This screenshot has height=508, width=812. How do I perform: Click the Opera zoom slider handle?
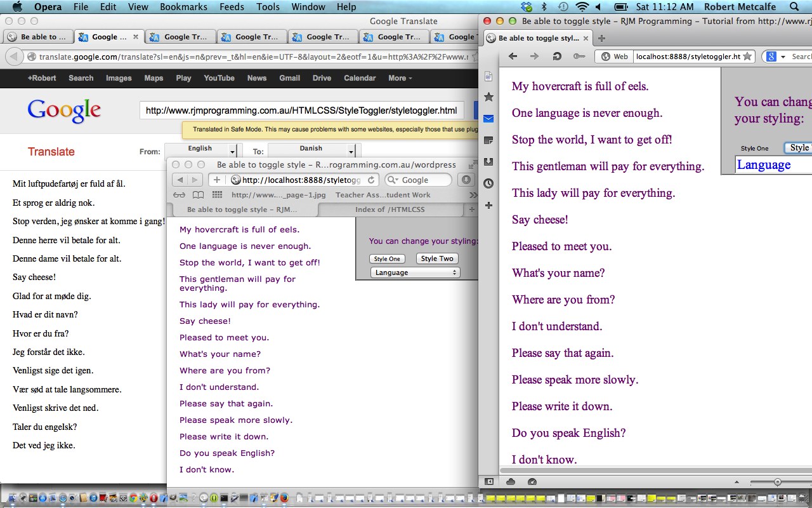coord(777,482)
